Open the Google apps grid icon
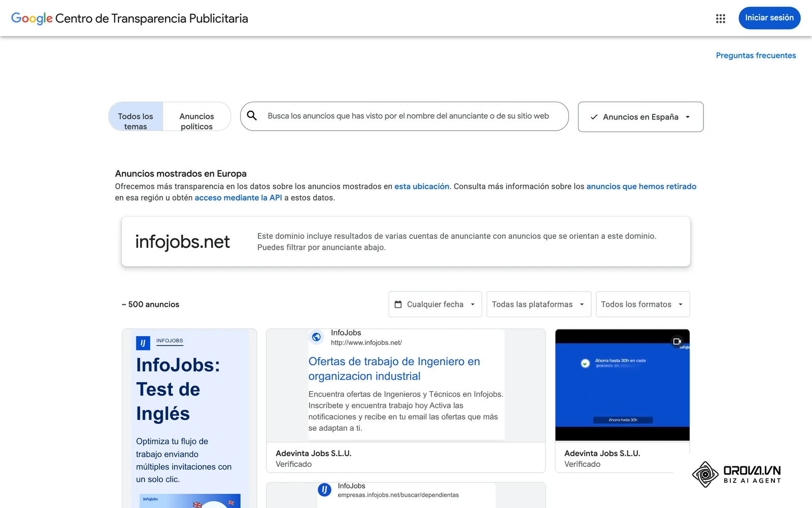The image size is (812, 508). tap(720, 18)
